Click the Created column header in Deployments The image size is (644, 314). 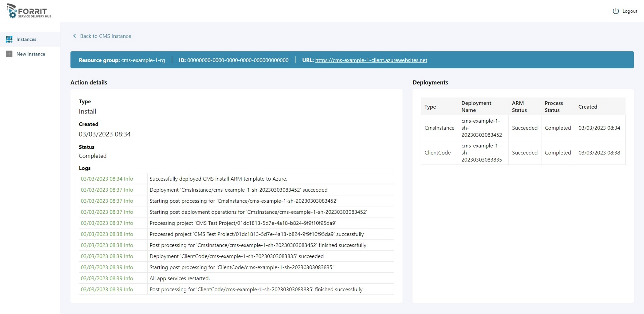588,107
